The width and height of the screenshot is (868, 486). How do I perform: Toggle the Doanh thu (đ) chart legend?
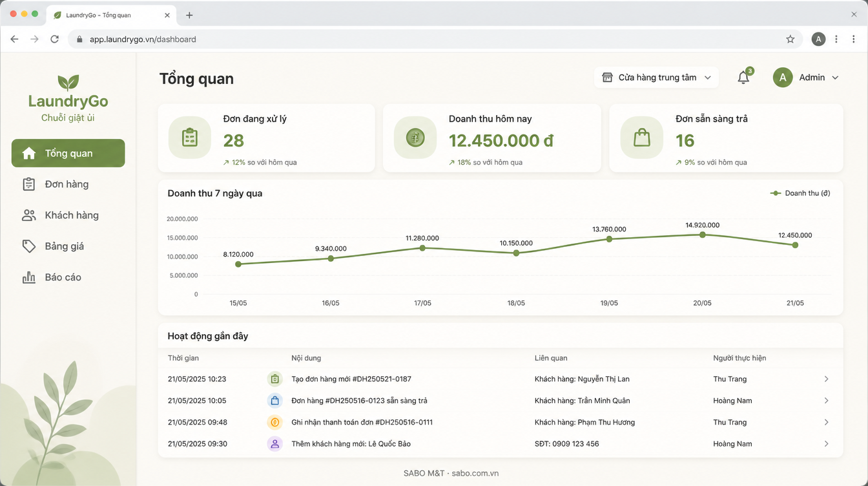tap(800, 193)
